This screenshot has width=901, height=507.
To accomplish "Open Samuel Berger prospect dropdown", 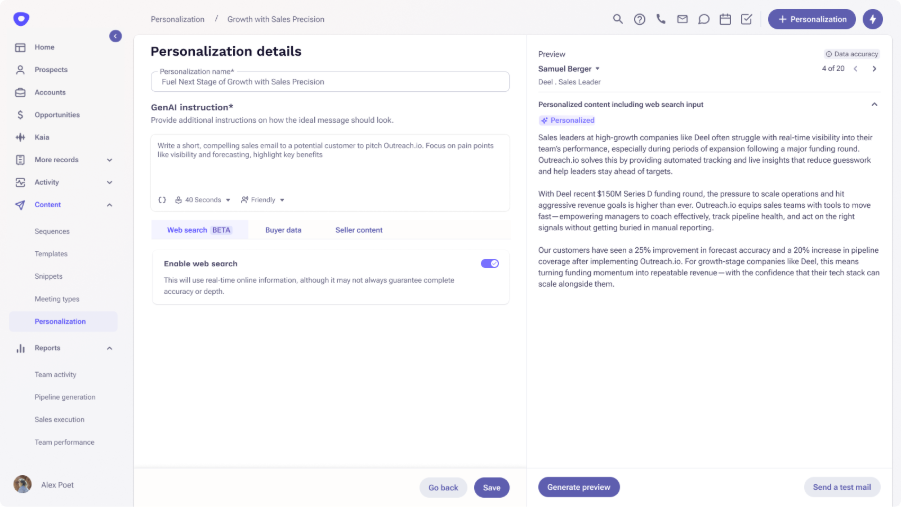I will tap(569, 68).
